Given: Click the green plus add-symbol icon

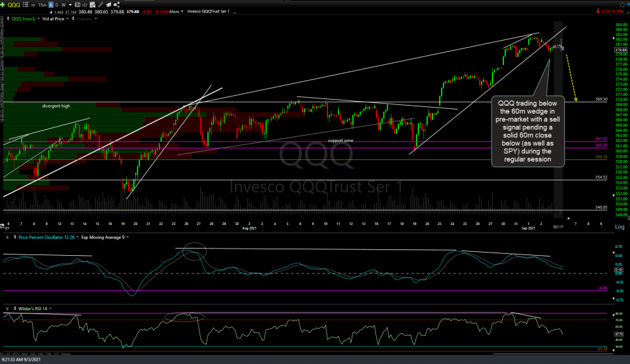Looking at the screenshot, I should pos(3,5).
